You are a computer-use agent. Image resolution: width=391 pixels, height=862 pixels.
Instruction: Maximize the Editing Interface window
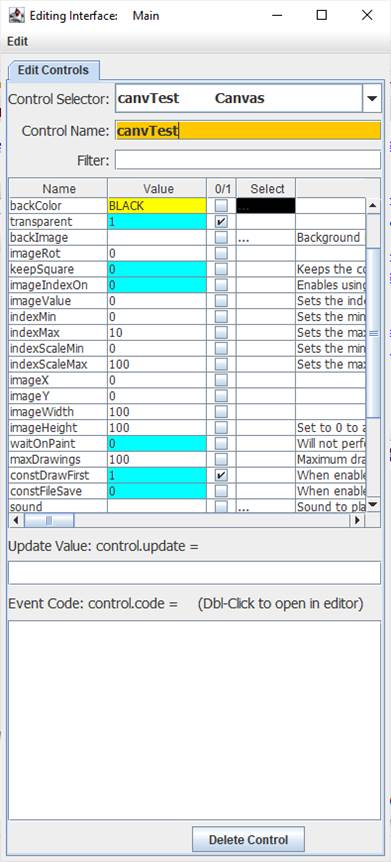[322, 15]
